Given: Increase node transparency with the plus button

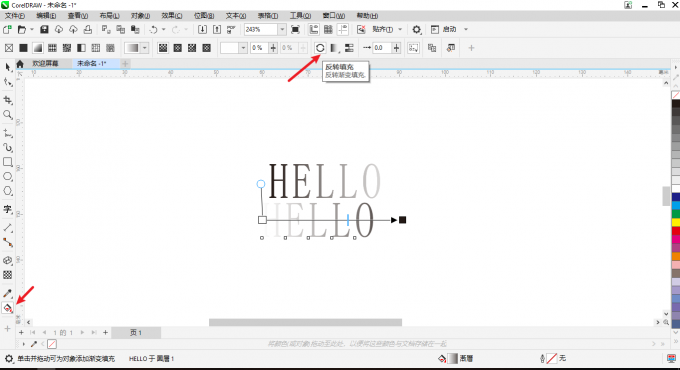Looking at the screenshot, I should (273, 48).
